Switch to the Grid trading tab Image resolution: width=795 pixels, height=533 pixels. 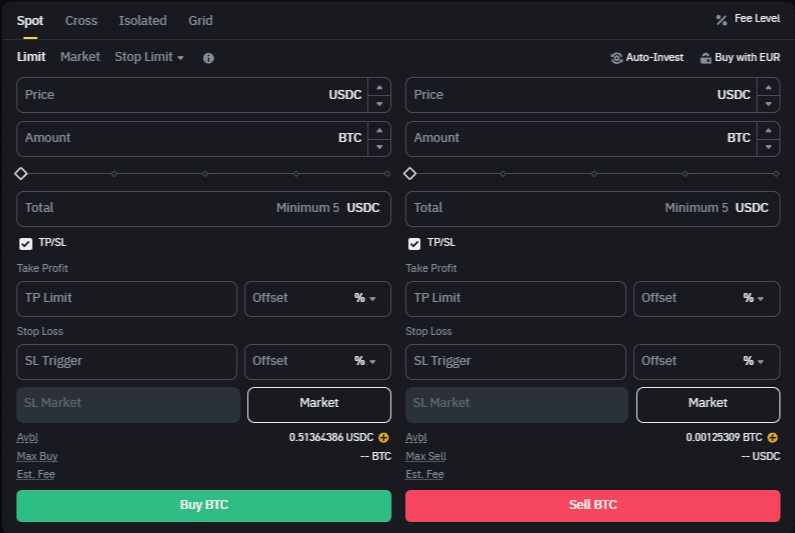point(200,20)
